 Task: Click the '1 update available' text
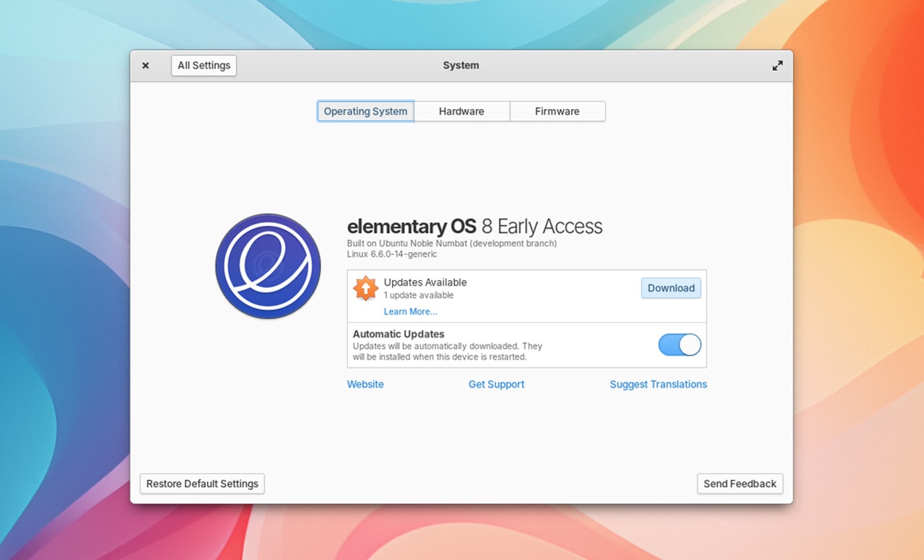[419, 295]
